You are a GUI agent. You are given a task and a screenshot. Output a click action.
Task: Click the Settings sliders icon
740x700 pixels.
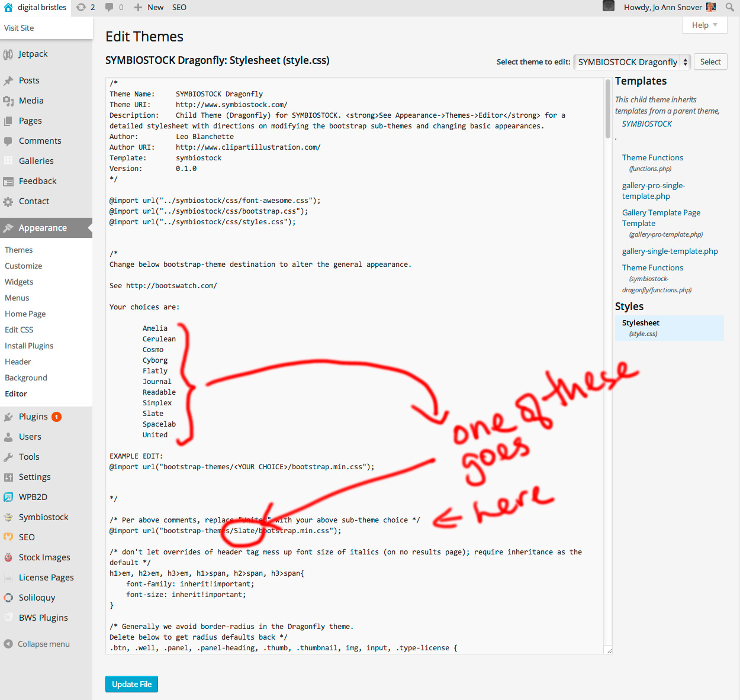click(8, 477)
